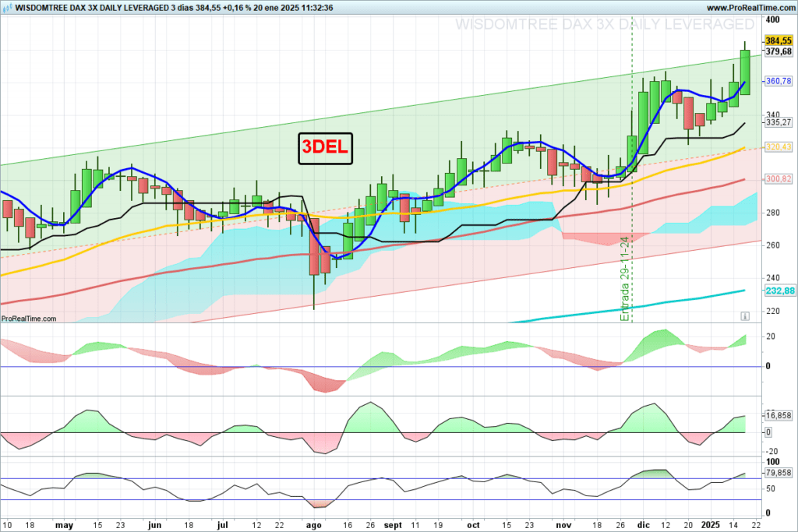Click the 260 level on price axis
The width and height of the screenshot is (798, 532).
(x=772, y=245)
